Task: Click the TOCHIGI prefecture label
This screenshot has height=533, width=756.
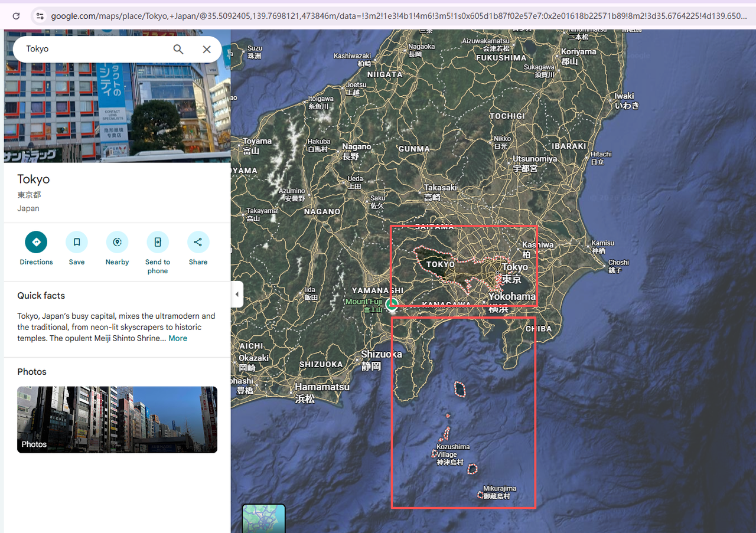Action: pyautogui.click(x=507, y=116)
